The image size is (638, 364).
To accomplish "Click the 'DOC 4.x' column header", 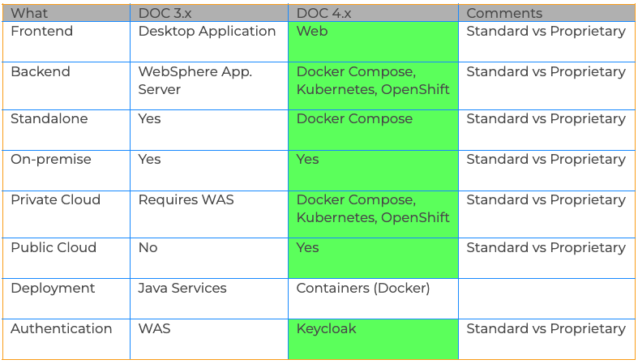I will click(373, 13).
